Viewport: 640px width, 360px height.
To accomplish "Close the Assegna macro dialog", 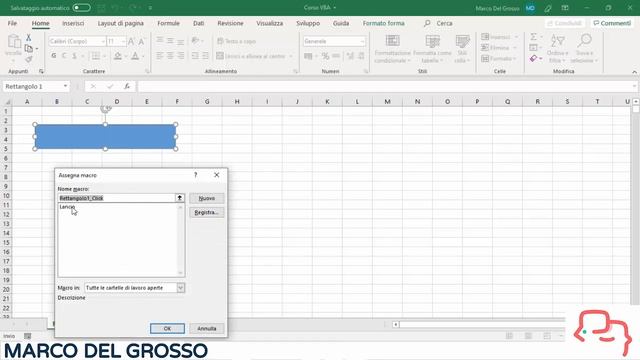I will 217,175.
